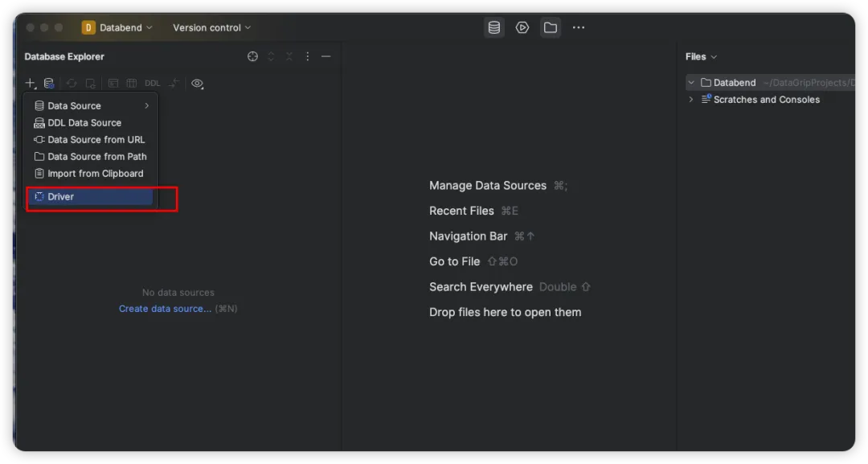Open the Services tool window icon
This screenshot has width=868, height=464.
coord(522,27)
